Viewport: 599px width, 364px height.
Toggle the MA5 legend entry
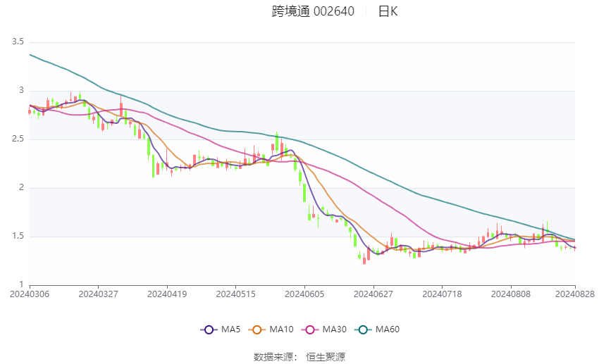click(x=221, y=330)
